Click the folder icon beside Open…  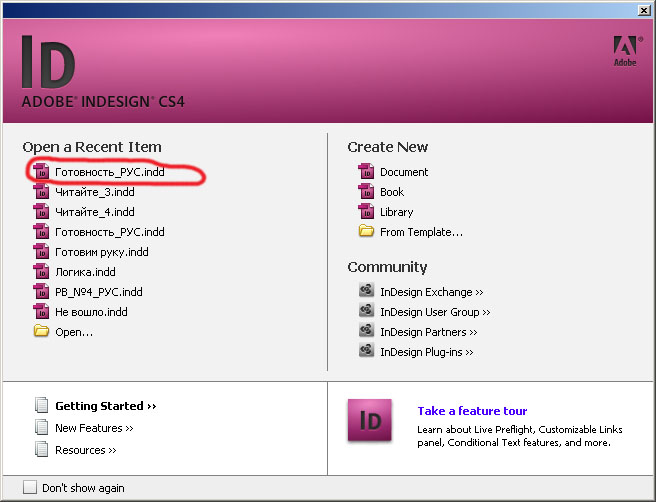41,331
